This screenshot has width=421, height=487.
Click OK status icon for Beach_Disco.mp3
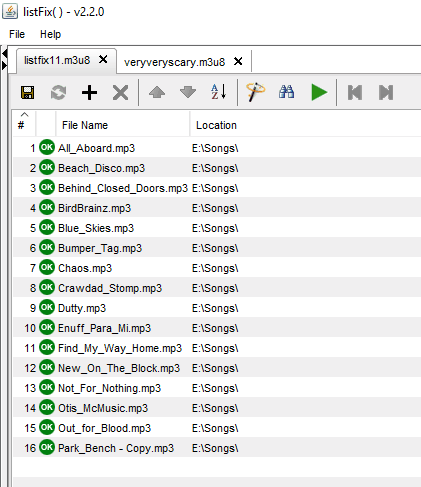[x=47, y=167]
